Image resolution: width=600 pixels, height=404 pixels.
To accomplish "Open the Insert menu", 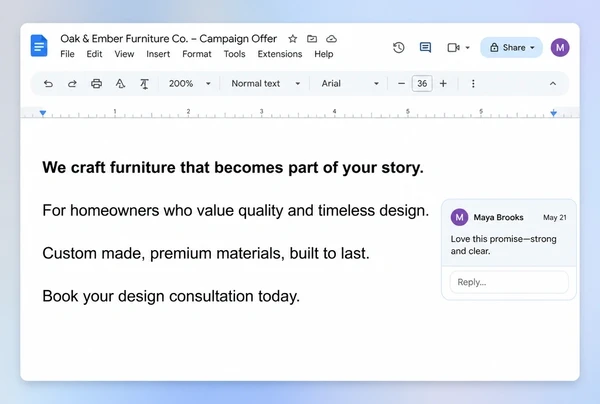I will [x=158, y=54].
